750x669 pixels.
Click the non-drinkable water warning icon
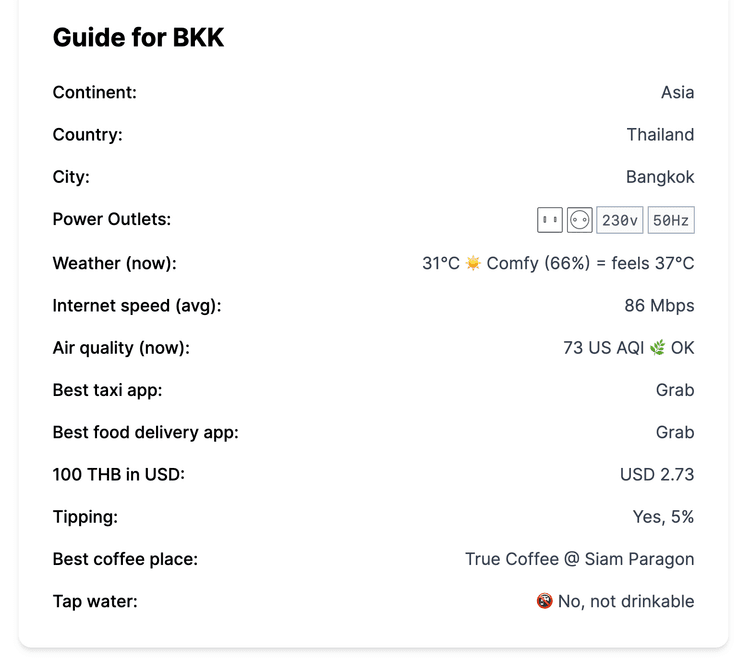click(x=544, y=601)
